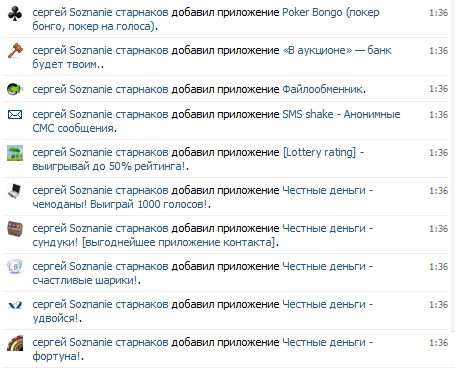Open the «В аукционе» application link

coord(212,57)
